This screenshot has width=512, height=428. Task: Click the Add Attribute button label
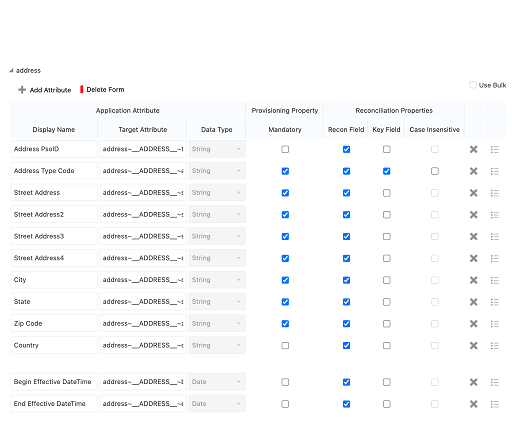[50, 90]
